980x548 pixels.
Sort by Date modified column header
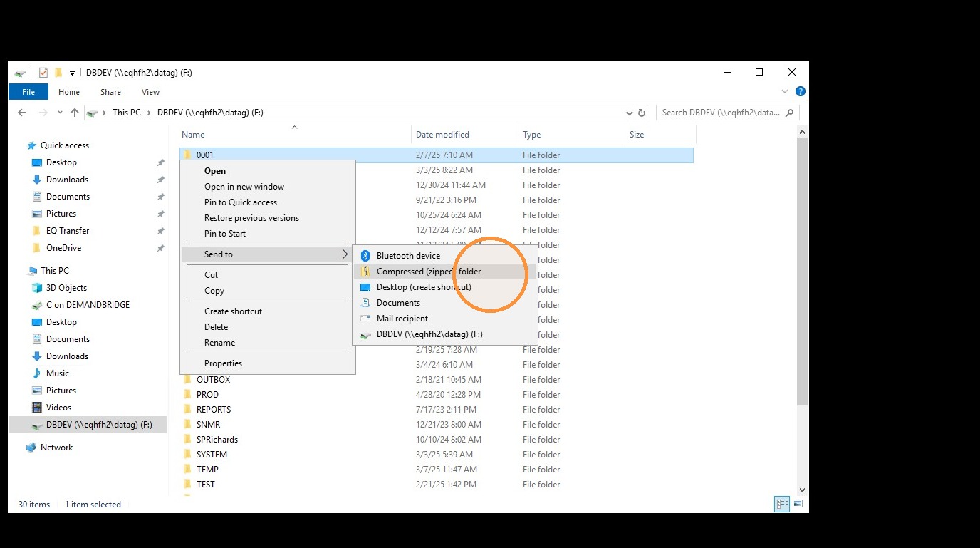465,135
